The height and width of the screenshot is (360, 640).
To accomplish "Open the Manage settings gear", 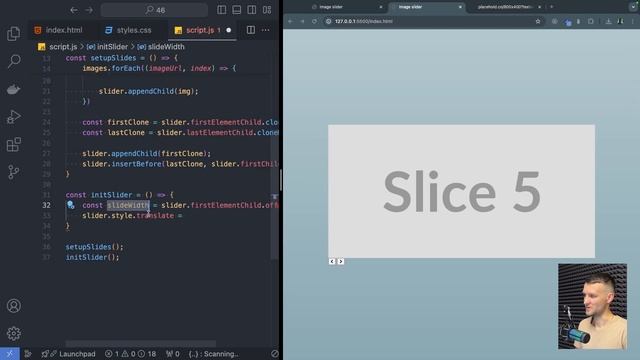I will coord(13,333).
